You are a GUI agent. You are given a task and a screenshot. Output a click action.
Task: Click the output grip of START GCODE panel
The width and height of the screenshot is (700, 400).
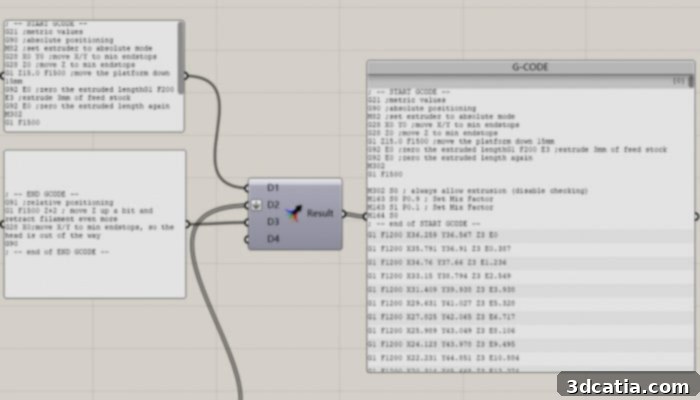(x=186, y=76)
